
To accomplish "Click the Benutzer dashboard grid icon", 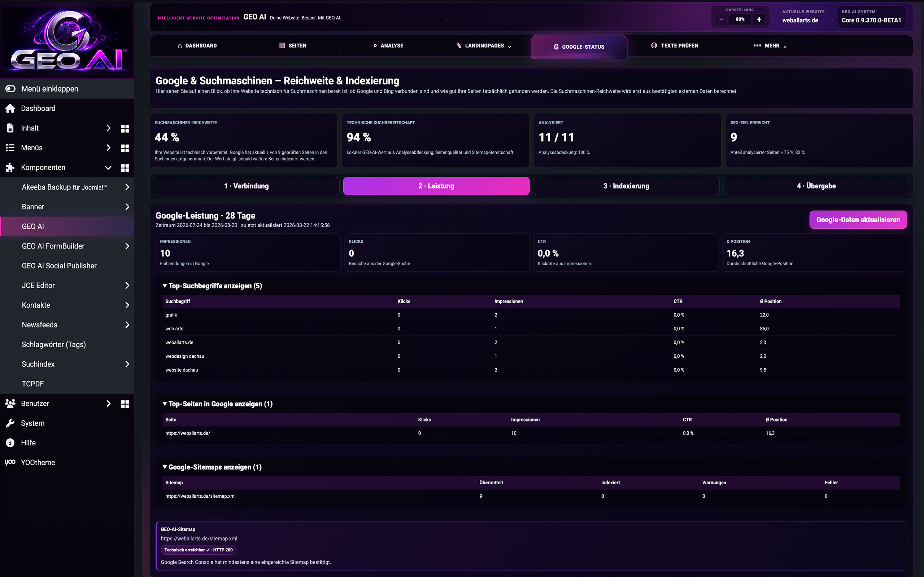I will coord(125,404).
